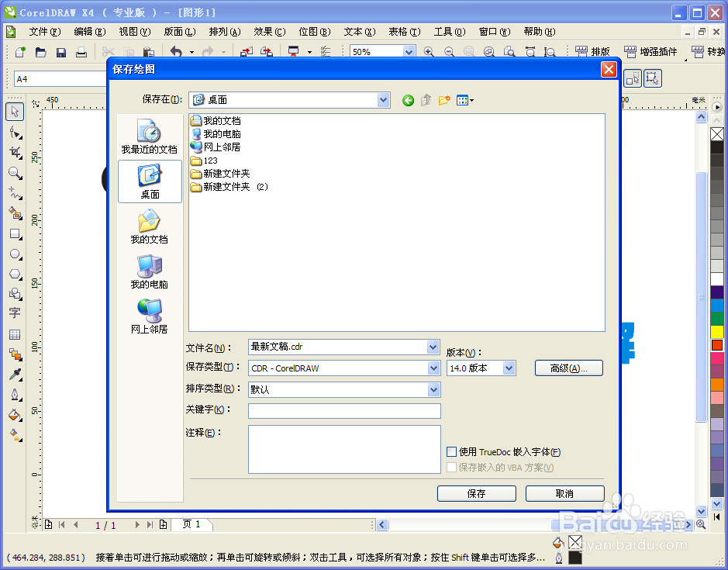Click the 页 1 page tab
The image size is (728, 570).
pos(191,524)
